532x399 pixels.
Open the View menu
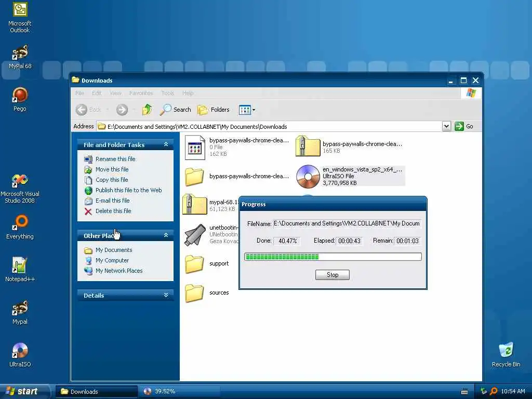tap(115, 93)
